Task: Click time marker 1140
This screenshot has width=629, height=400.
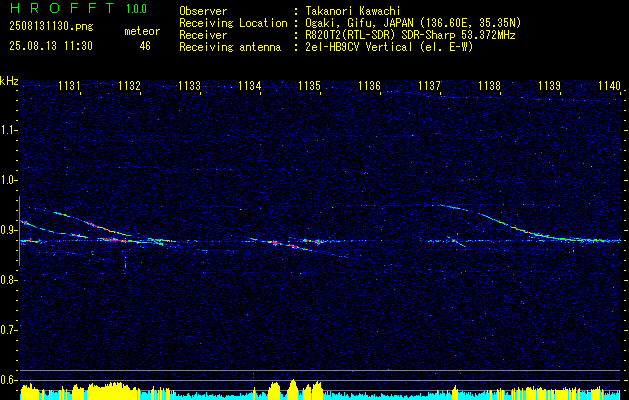Action: pos(609,86)
